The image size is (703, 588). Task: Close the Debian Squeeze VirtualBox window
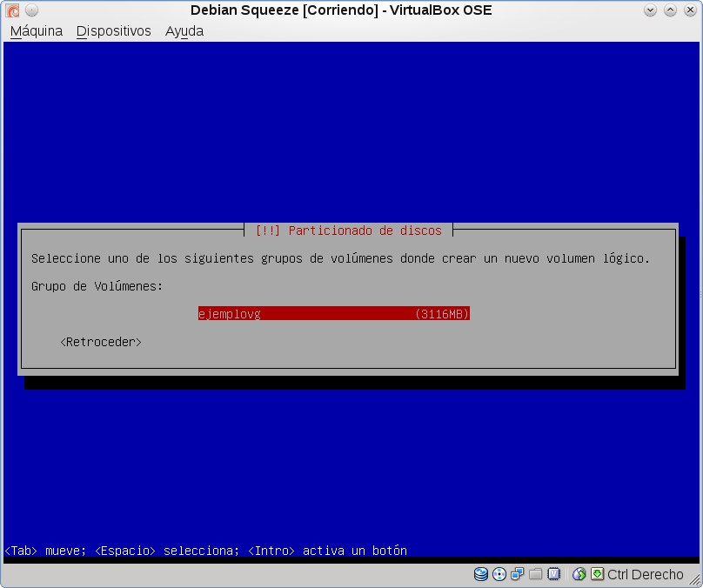tap(690, 10)
